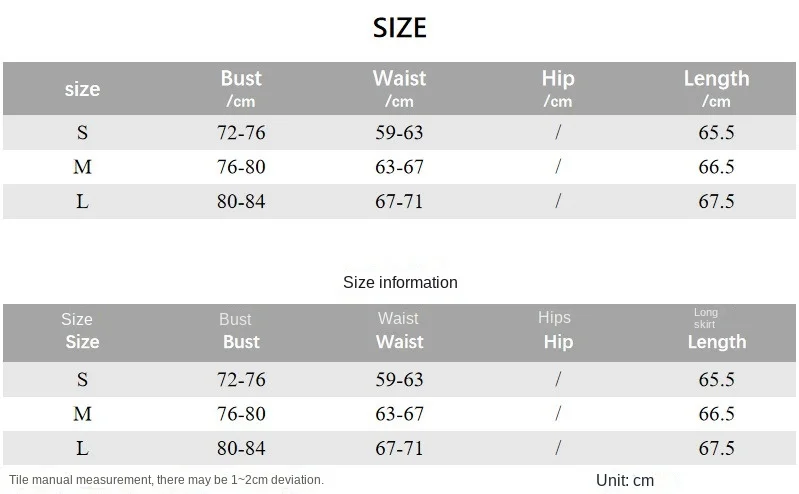This screenshot has width=799, height=494.
Task: Click the 'Length /cm' column header
Action: pos(716,88)
